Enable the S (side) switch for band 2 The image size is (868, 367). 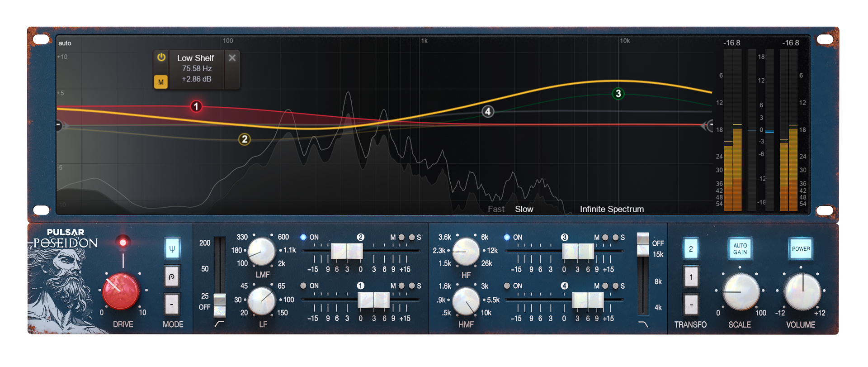(x=412, y=237)
